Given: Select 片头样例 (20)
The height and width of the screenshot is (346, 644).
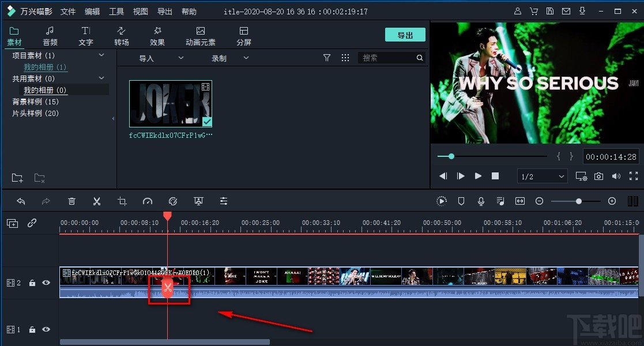Looking at the screenshot, I should (x=35, y=113).
